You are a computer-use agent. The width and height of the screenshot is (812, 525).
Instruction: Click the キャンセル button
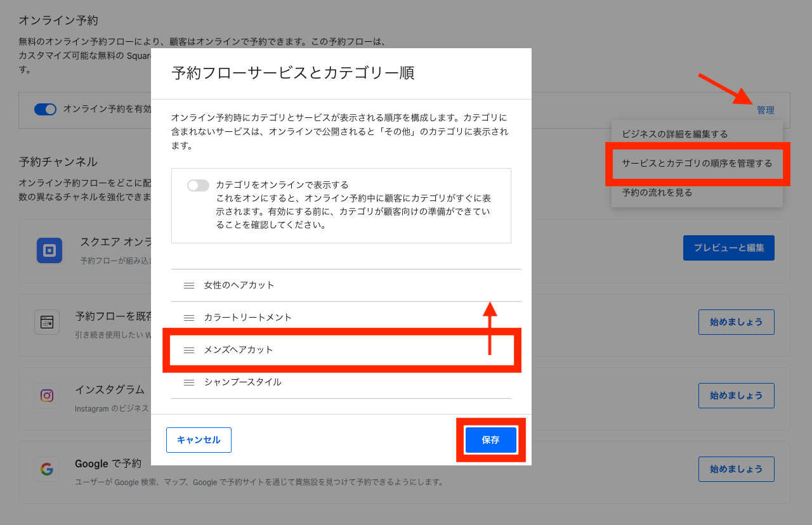click(199, 440)
